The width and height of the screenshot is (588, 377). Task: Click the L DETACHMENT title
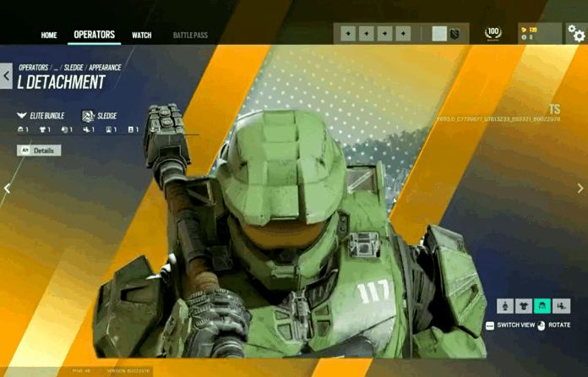(x=61, y=82)
